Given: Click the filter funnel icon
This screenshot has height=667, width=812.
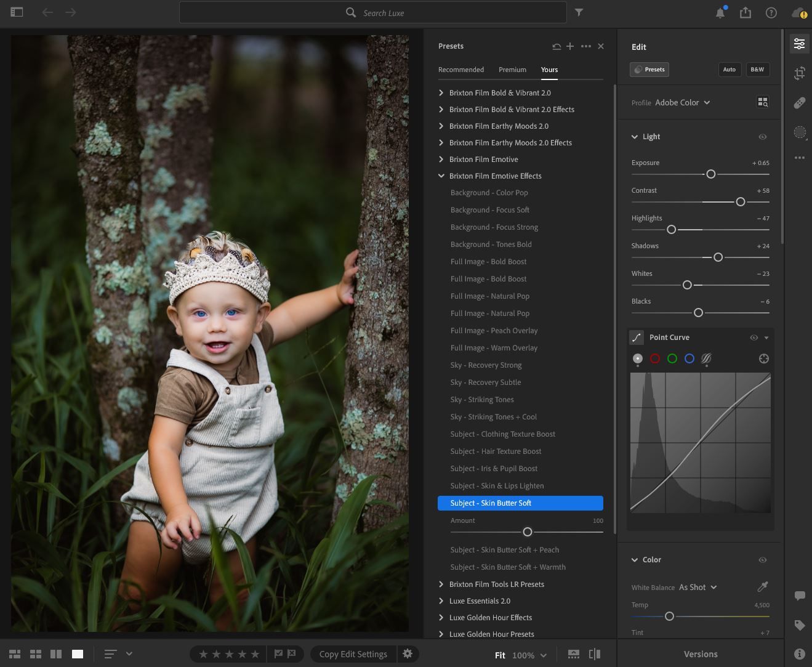Looking at the screenshot, I should (579, 12).
